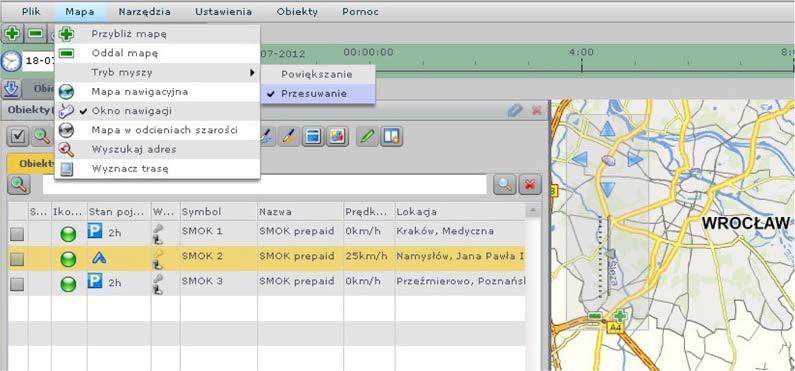The width and height of the screenshot is (795, 371).
Task: Sort by Stan poj... column header
Action: click(x=119, y=211)
